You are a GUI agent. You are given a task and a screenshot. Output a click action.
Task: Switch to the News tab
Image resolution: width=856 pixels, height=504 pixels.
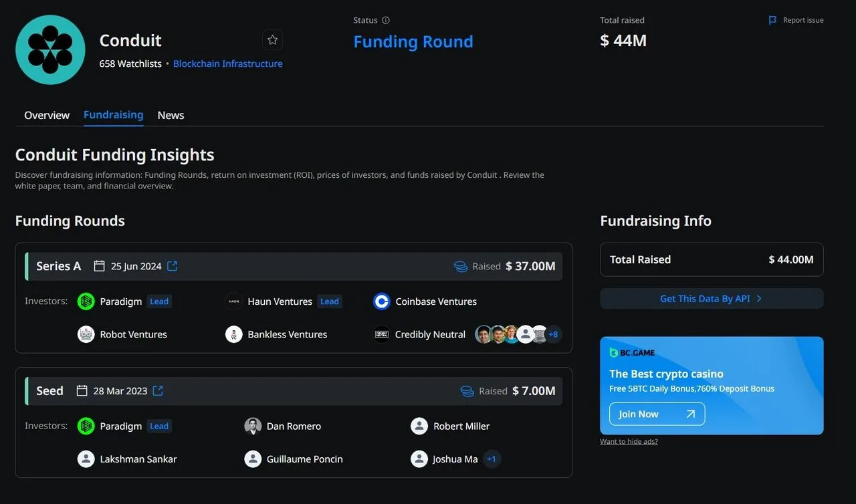[171, 115]
